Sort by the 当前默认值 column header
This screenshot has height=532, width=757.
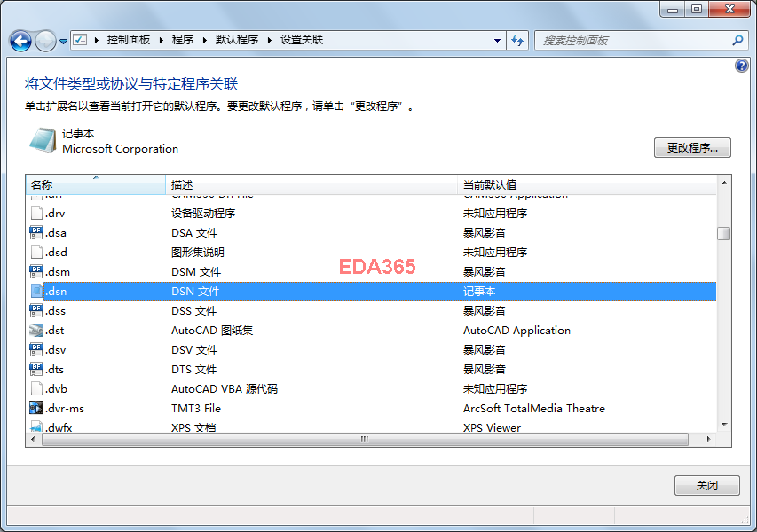click(x=587, y=184)
